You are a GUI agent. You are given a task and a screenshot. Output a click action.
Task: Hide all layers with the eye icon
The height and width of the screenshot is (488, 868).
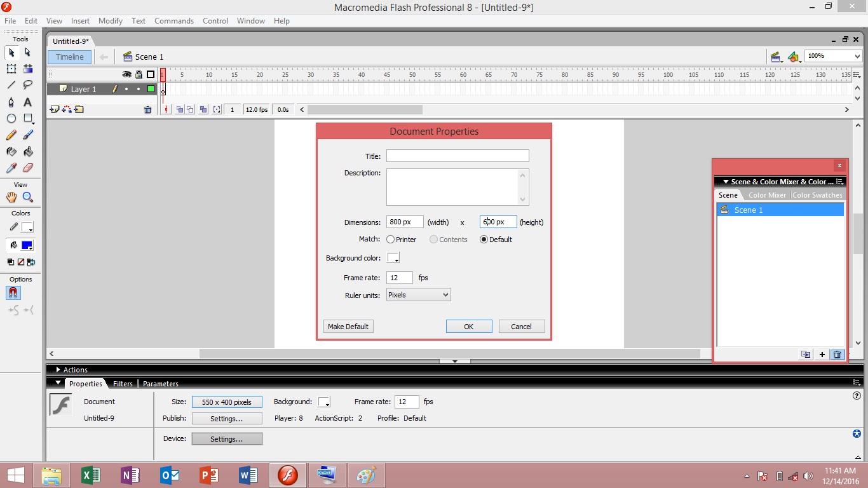126,74
